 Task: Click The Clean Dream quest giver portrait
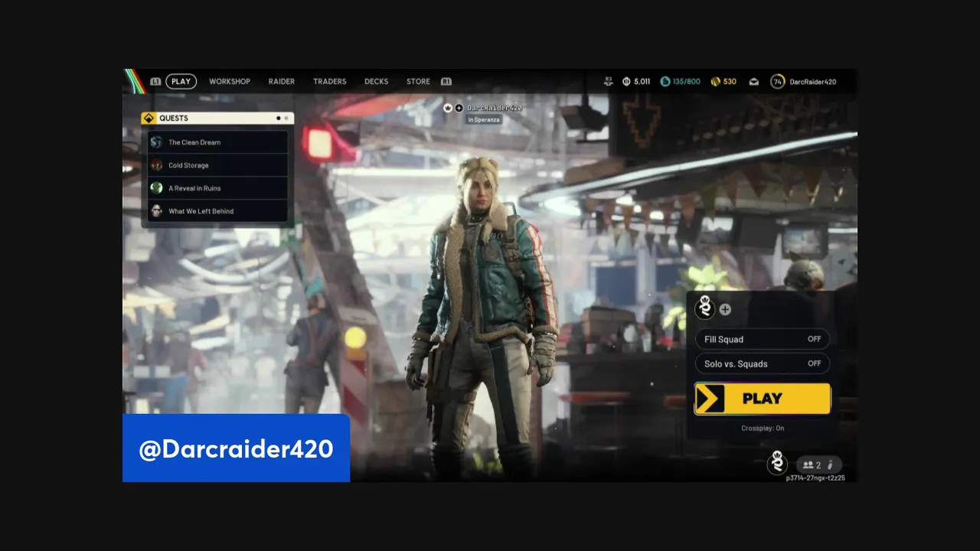click(x=157, y=142)
